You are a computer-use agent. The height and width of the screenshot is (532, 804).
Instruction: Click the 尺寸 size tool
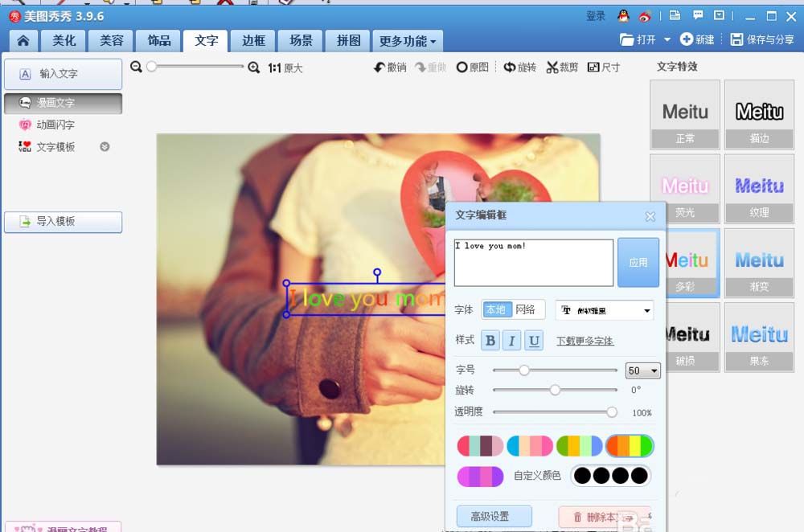[x=604, y=68]
